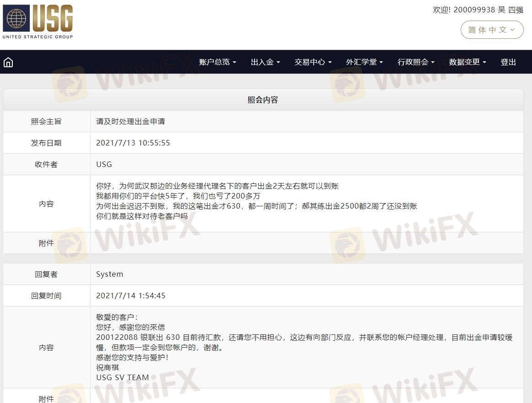Click the reply time 2021/7/14 1:54:45
Screen dimensions: 532x403
pos(131,296)
